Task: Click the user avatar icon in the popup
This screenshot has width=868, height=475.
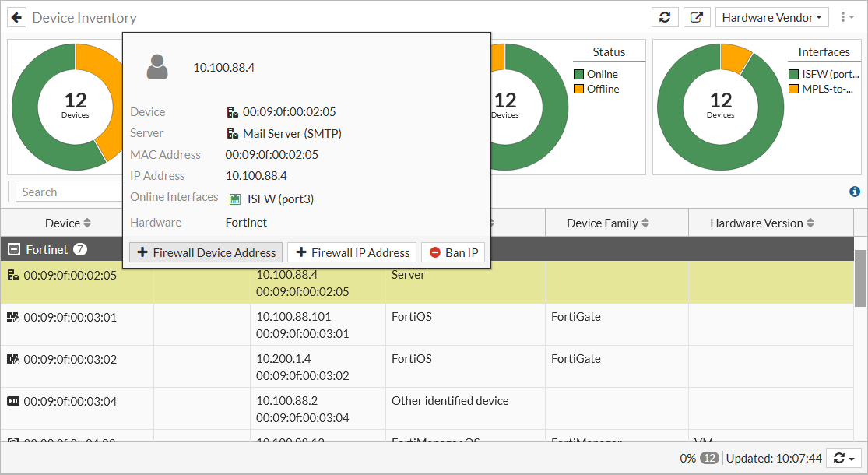Action: click(x=156, y=67)
